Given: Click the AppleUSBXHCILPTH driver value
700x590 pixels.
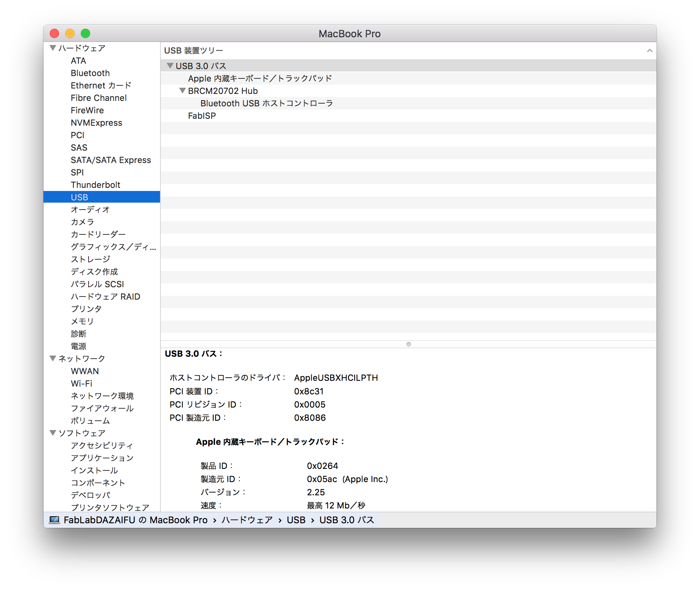Looking at the screenshot, I should pyautogui.click(x=336, y=378).
